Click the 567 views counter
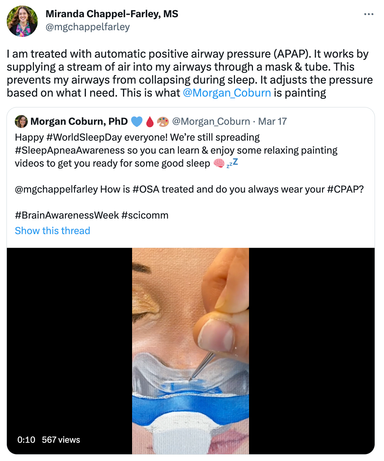Screen dimensions: 384x461 pos(61,440)
